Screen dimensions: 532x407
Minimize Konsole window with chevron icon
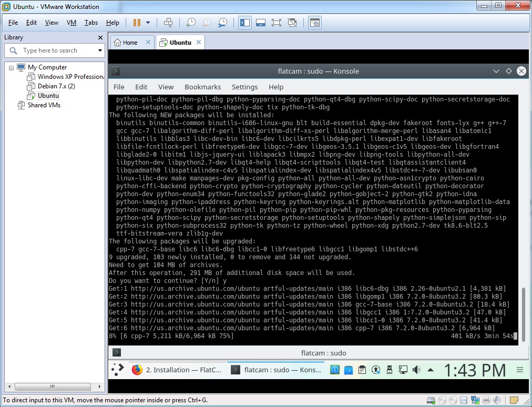pyautogui.click(x=496, y=71)
